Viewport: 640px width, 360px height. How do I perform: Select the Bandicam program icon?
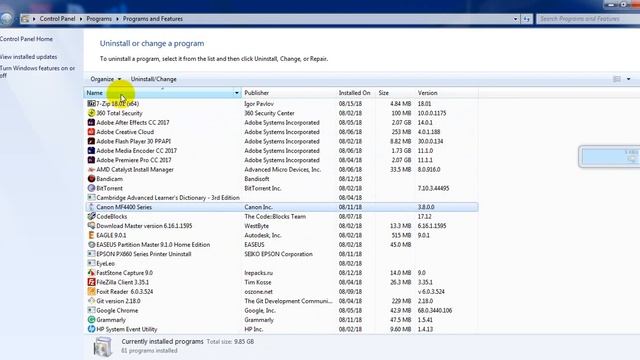[91, 179]
